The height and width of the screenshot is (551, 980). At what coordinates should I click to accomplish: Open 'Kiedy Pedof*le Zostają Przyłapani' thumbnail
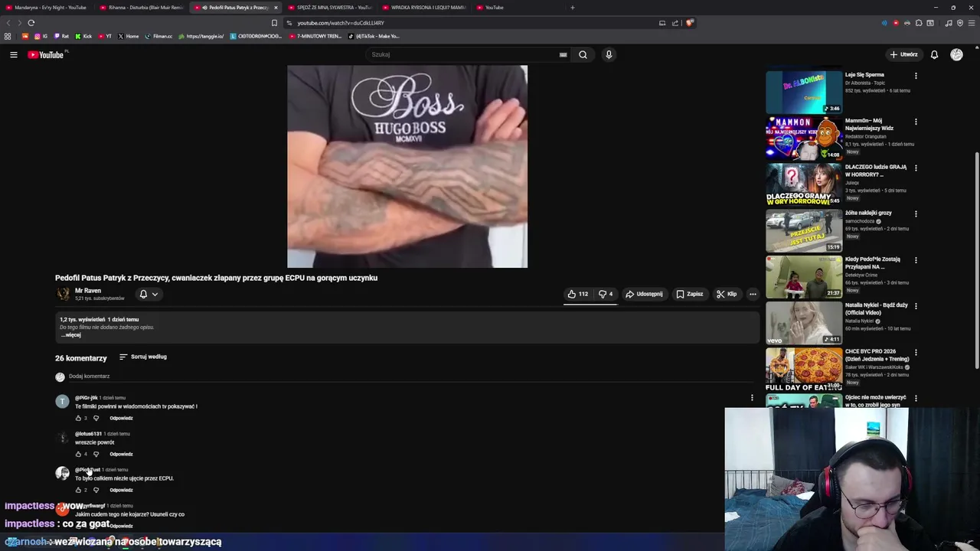[x=804, y=276]
